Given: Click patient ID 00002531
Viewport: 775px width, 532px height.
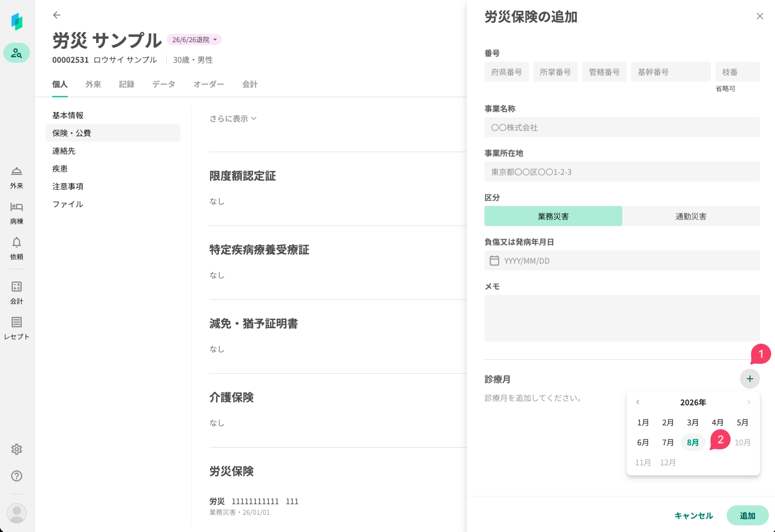Looking at the screenshot, I should (71, 60).
